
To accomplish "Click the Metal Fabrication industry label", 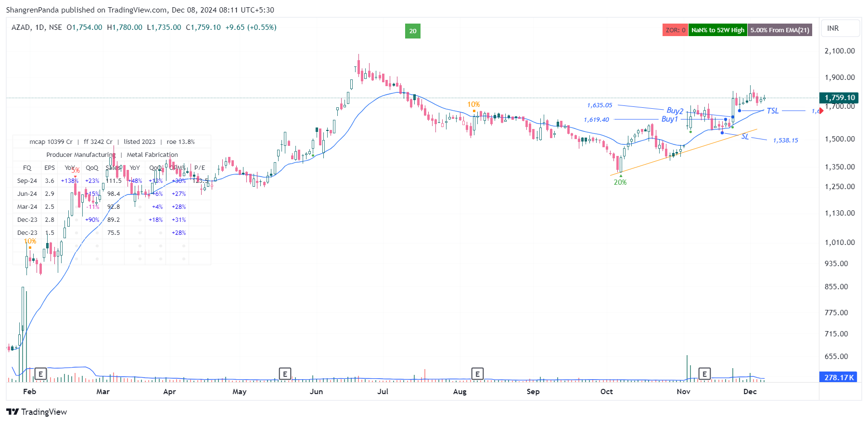I will click(x=152, y=155).
